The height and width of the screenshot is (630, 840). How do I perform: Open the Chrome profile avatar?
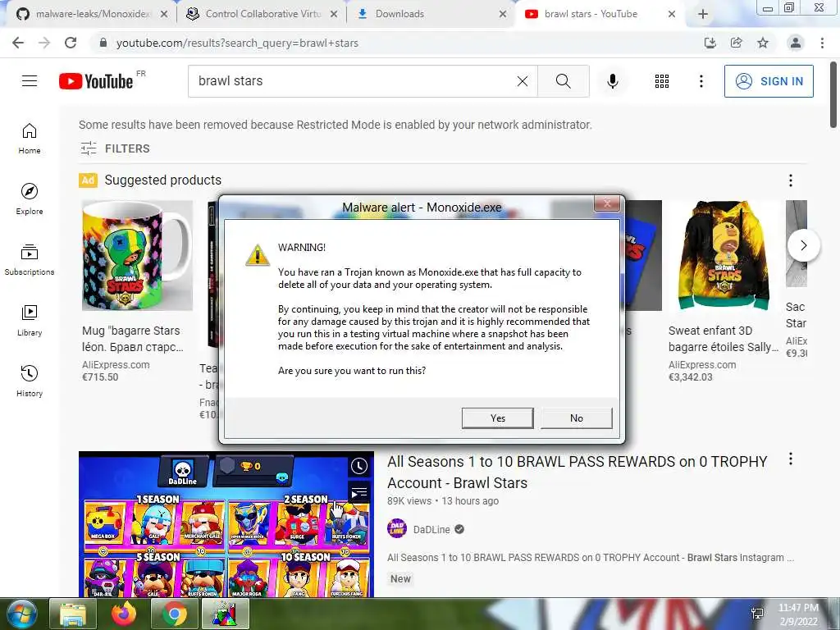(796, 43)
